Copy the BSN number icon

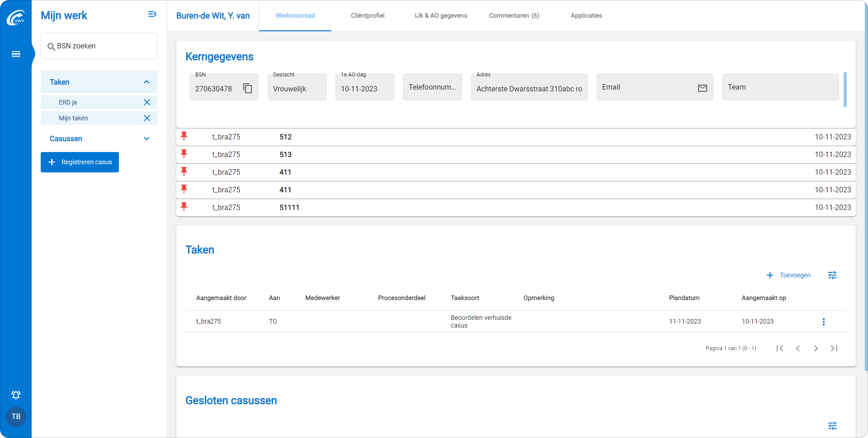[x=248, y=88]
